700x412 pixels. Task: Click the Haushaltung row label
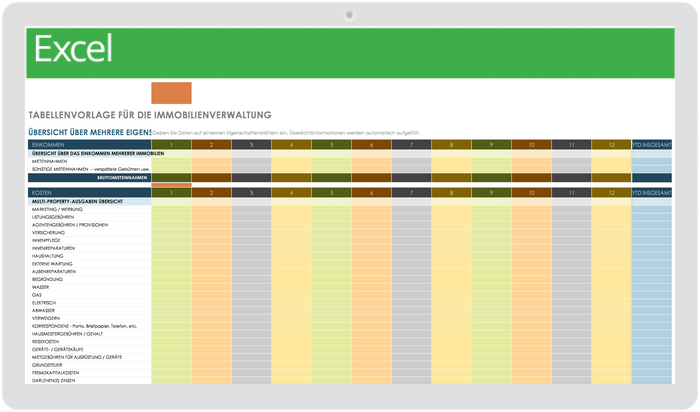coord(48,256)
